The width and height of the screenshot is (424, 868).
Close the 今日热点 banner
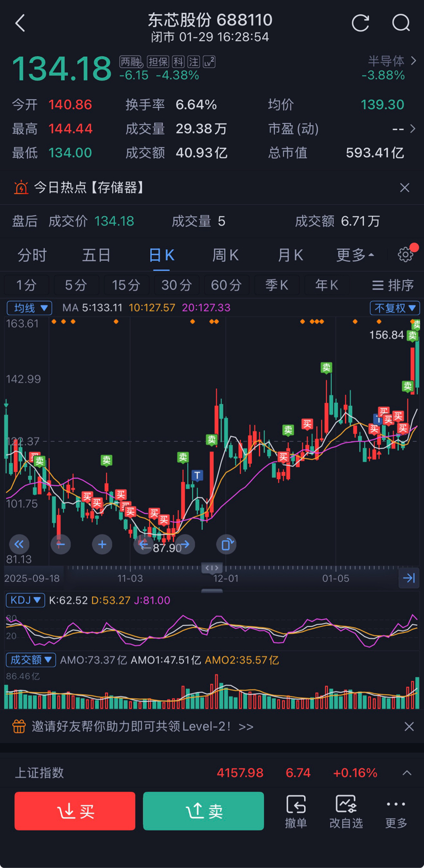pyautogui.click(x=405, y=187)
